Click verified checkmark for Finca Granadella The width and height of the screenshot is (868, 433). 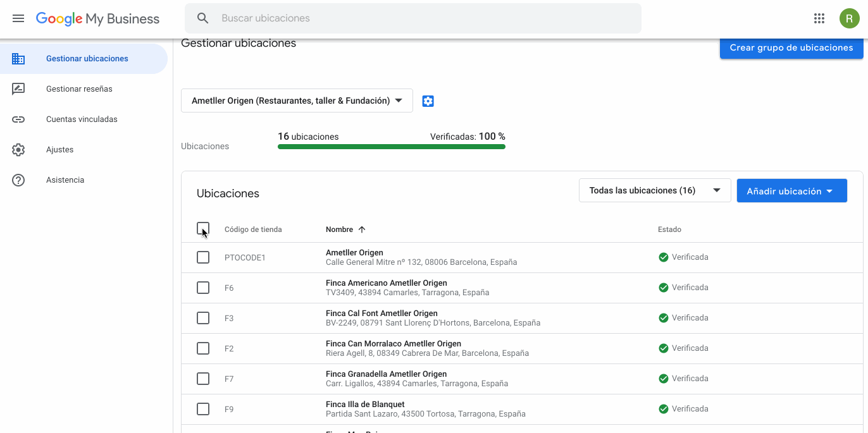click(664, 379)
